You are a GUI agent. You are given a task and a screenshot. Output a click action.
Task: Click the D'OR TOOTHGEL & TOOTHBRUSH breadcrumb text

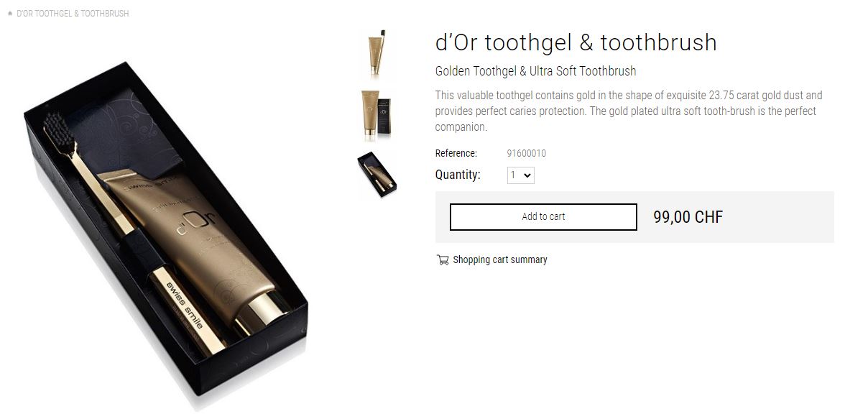click(x=73, y=14)
